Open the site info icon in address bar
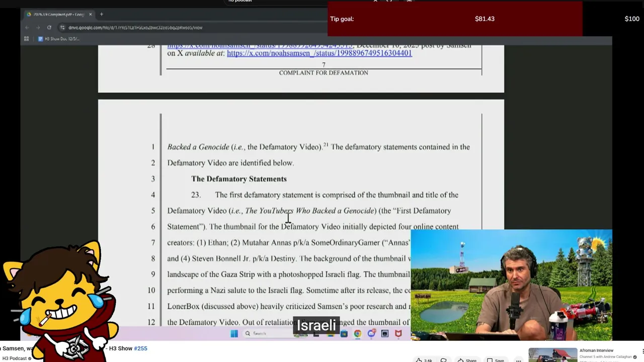 [62, 28]
